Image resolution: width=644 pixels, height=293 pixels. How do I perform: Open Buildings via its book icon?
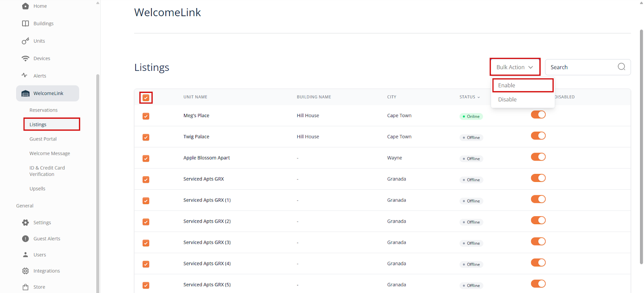click(x=25, y=23)
